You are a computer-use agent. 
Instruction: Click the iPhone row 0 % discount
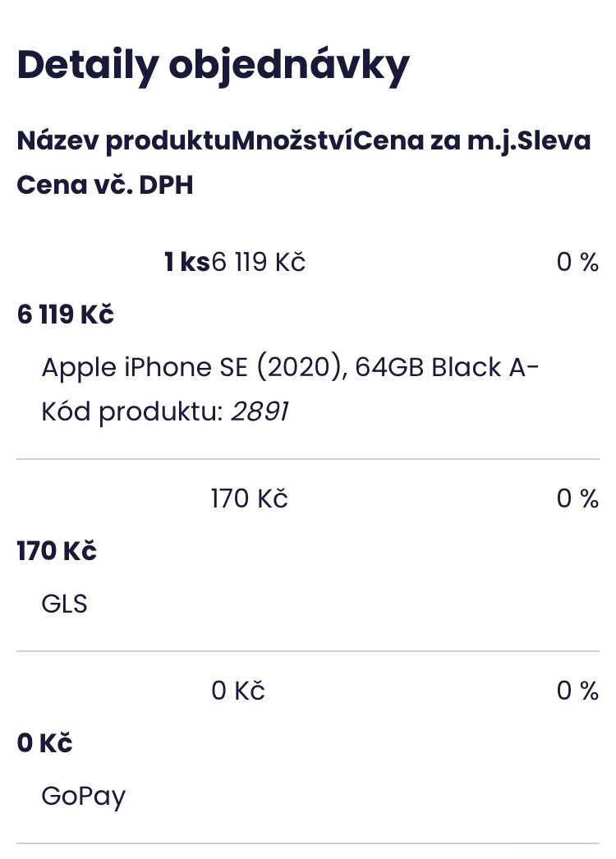point(577,263)
